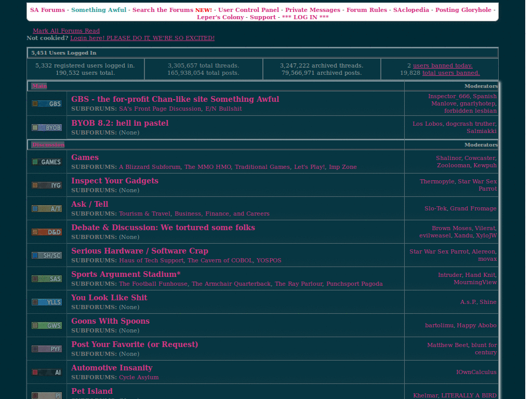Click the SAS forum icon
Viewport: 532px width, 399px height.
(x=47, y=279)
